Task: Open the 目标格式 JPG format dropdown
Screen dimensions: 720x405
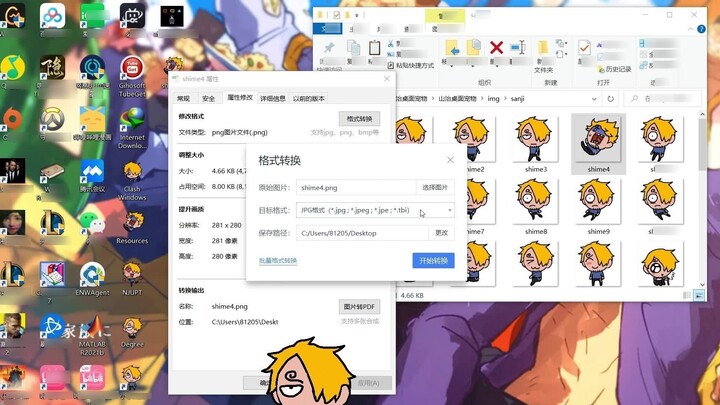Action: (x=375, y=210)
